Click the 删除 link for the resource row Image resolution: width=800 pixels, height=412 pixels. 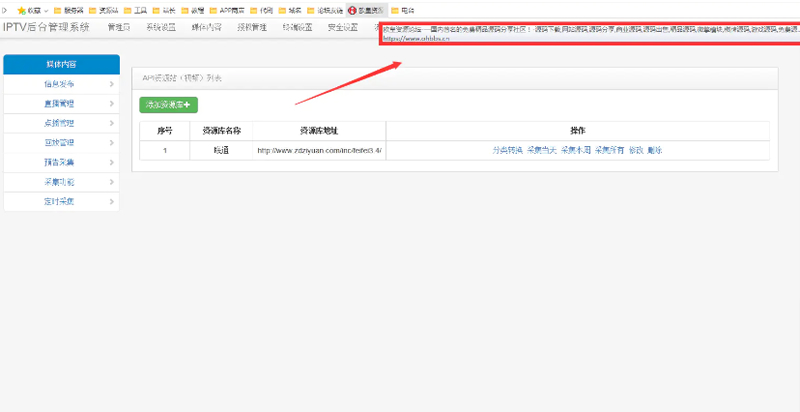[655, 150]
